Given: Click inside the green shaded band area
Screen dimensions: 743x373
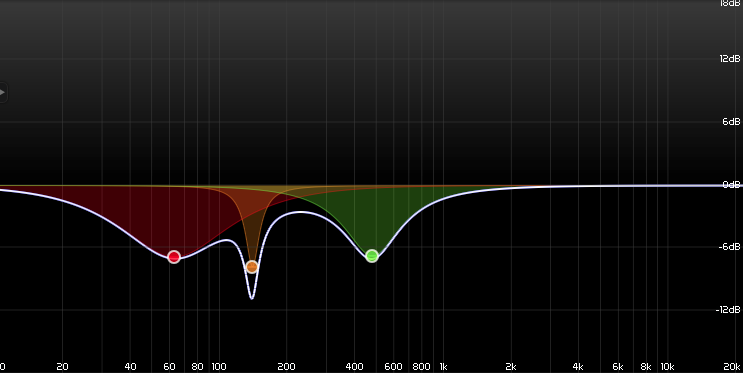Looking at the screenshot, I should (372, 218).
